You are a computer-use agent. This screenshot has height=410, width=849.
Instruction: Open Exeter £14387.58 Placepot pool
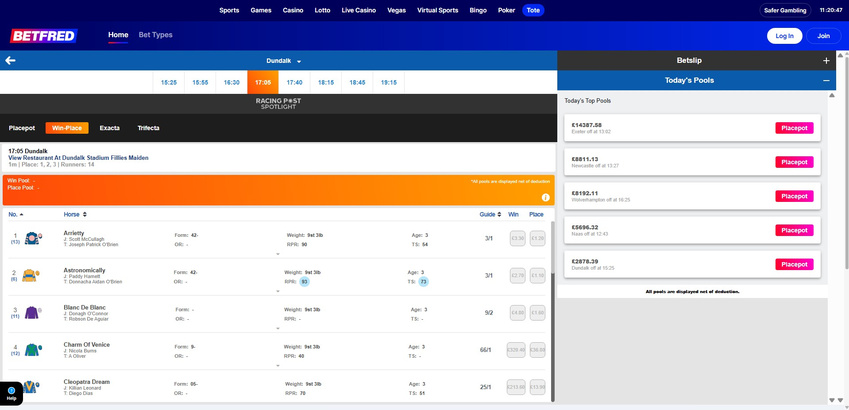pyautogui.click(x=794, y=128)
